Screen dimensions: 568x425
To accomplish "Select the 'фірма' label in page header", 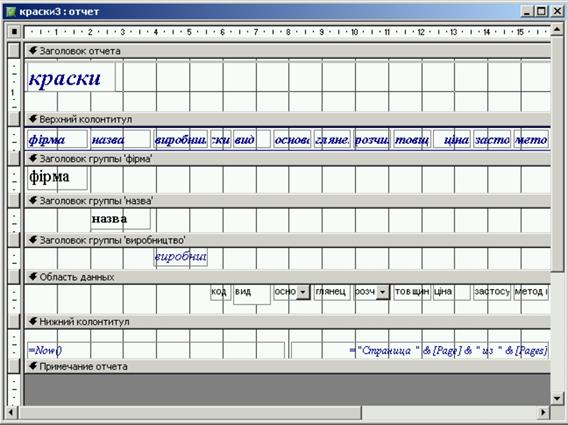I will pos(57,139).
